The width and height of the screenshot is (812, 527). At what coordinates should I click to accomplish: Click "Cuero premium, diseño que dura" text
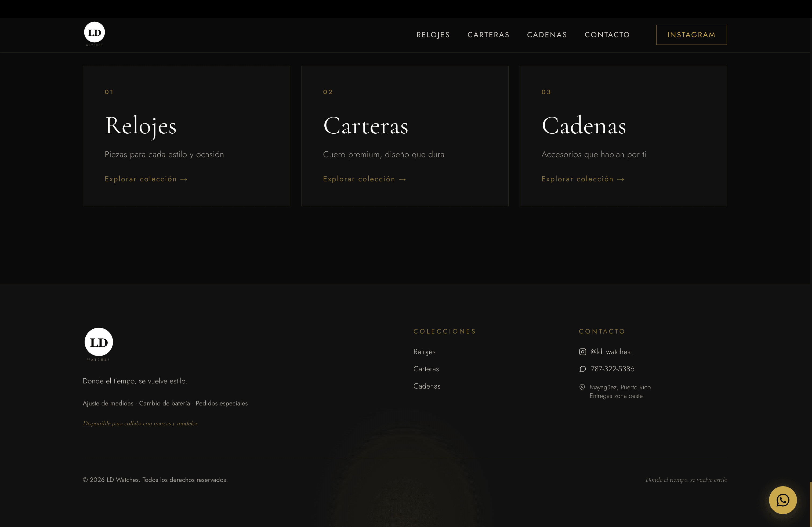(383, 154)
